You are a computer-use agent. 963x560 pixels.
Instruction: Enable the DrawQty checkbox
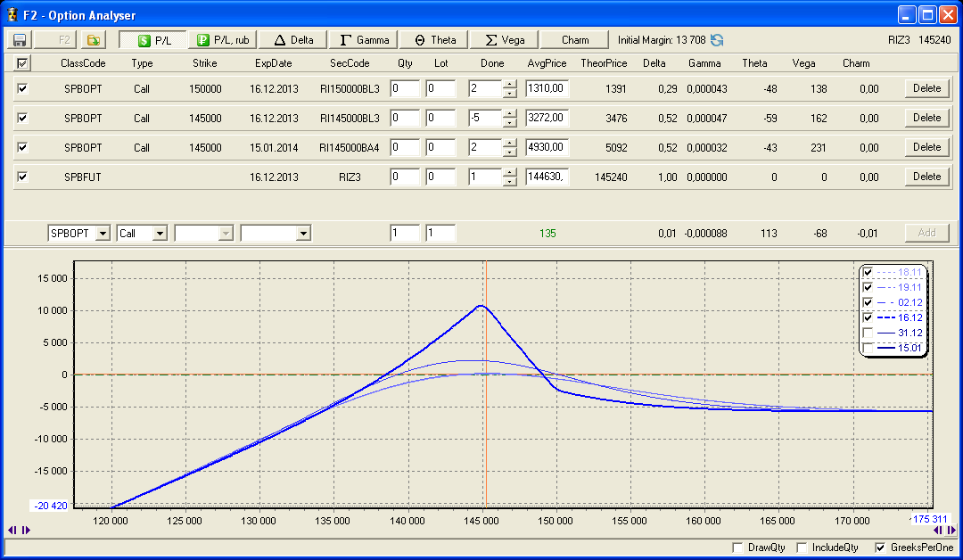[x=737, y=548]
